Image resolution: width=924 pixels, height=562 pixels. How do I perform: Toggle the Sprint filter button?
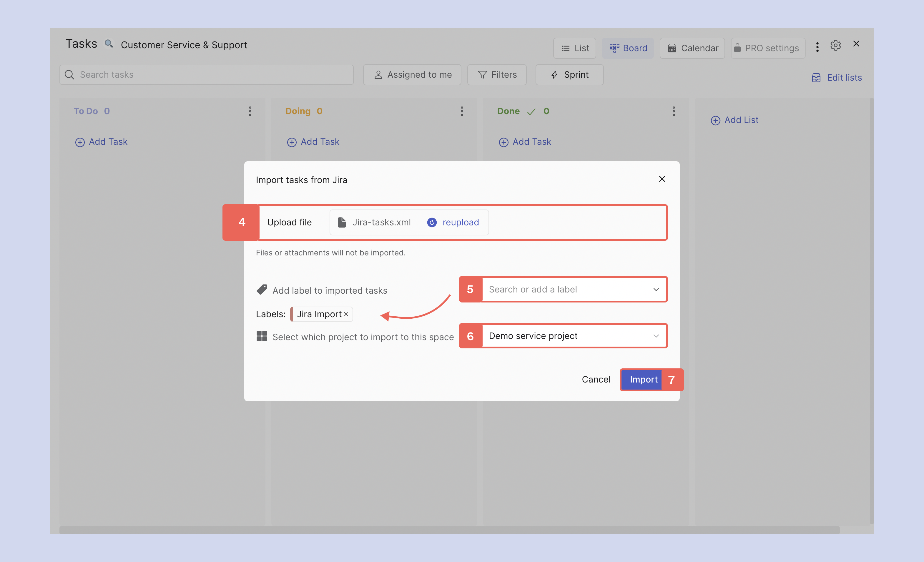coord(569,75)
